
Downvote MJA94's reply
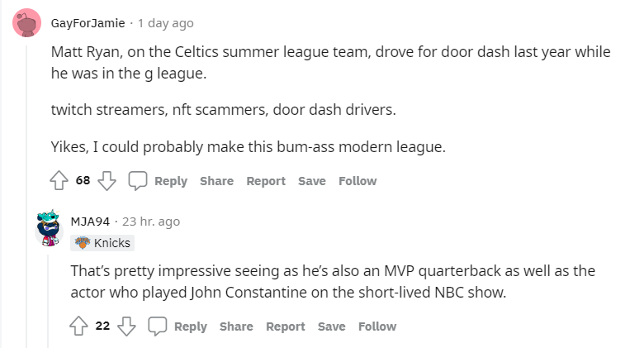point(126,326)
